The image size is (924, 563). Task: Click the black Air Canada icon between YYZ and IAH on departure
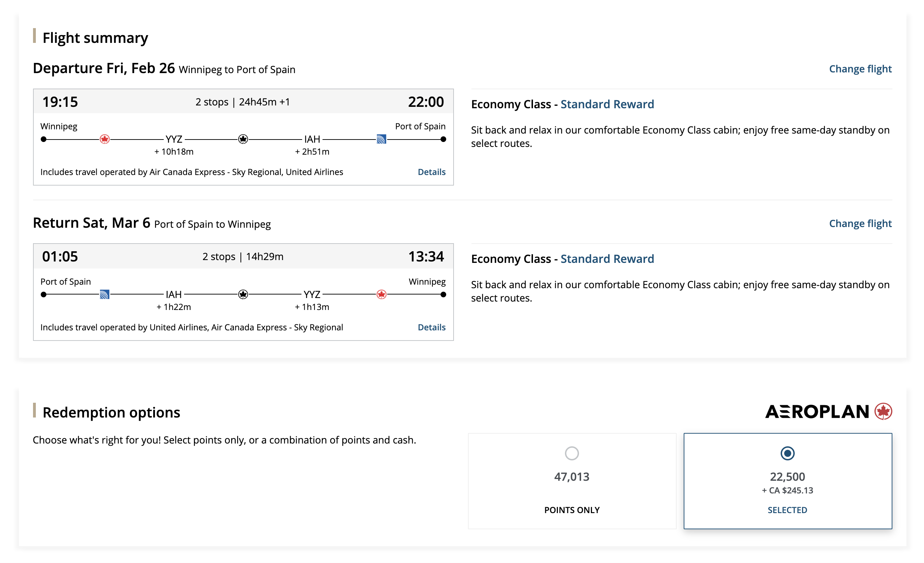point(243,139)
